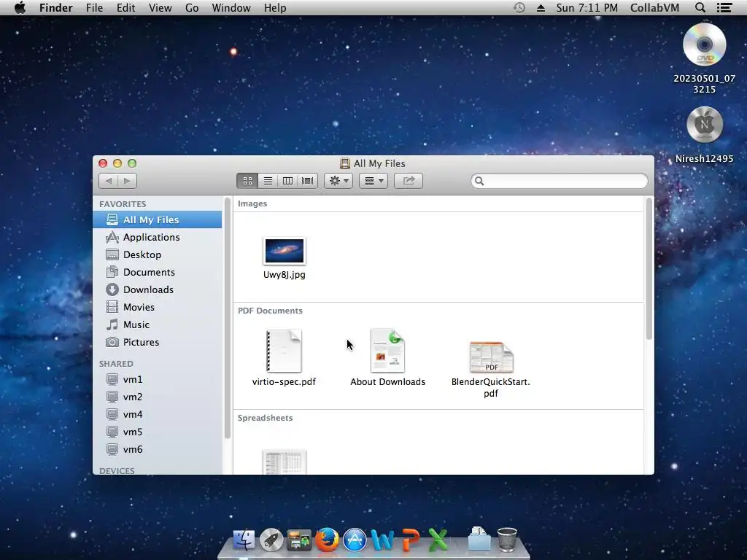
Task: Go back with the left arrow button
Action: tap(109, 181)
